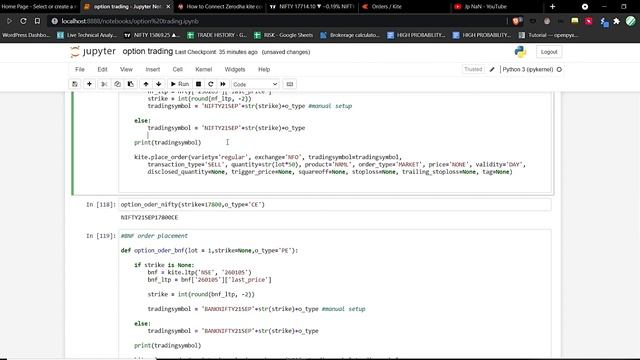Click the NIFTY21SEP17800CE output text
The image size is (640, 360).
point(149,218)
